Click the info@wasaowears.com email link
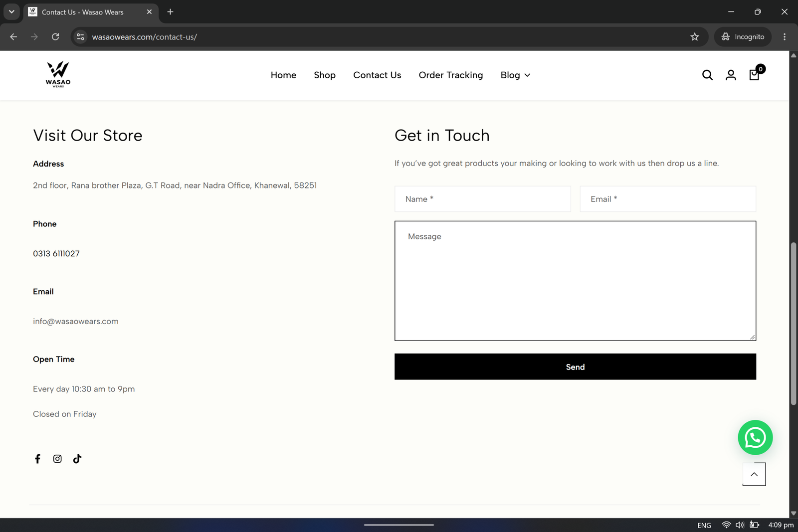This screenshot has width=798, height=532. [76, 321]
